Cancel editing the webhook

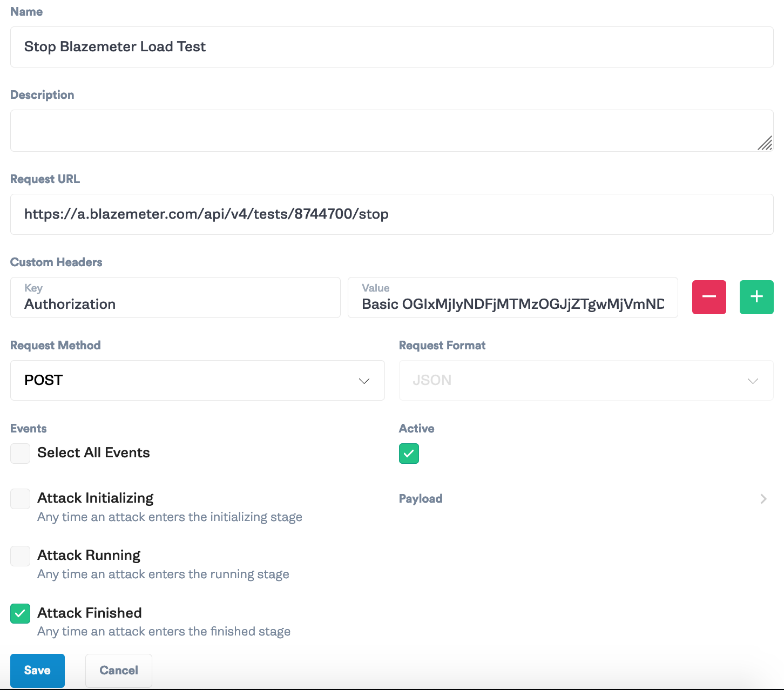click(119, 671)
